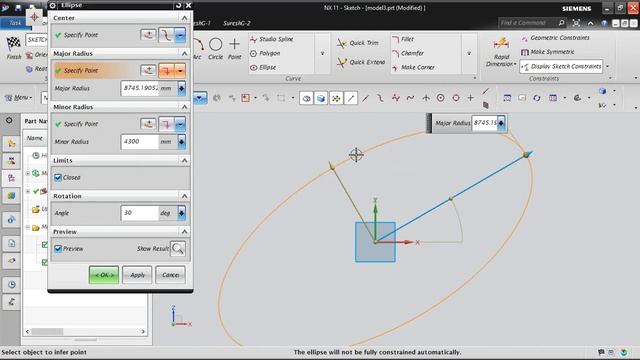
Task: Click the OK button
Action: click(x=104, y=275)
